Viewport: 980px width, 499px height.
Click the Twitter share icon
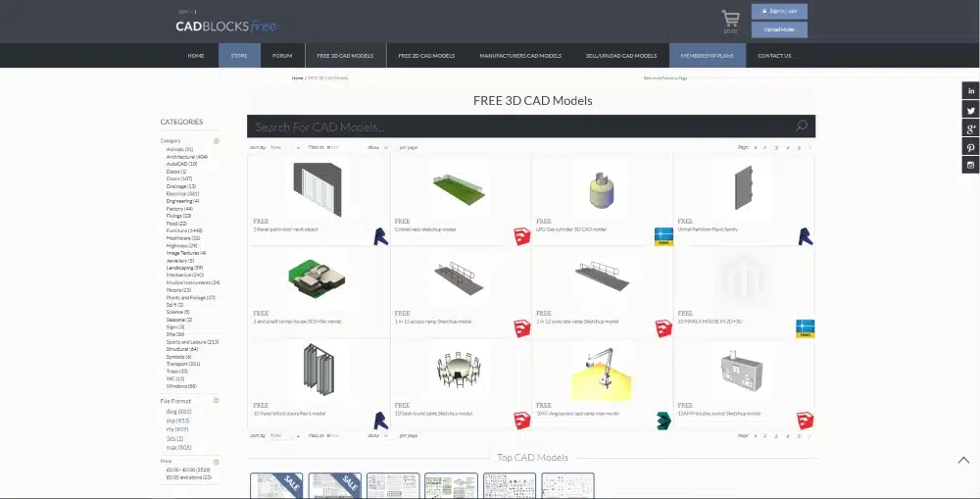click(970, 110)
